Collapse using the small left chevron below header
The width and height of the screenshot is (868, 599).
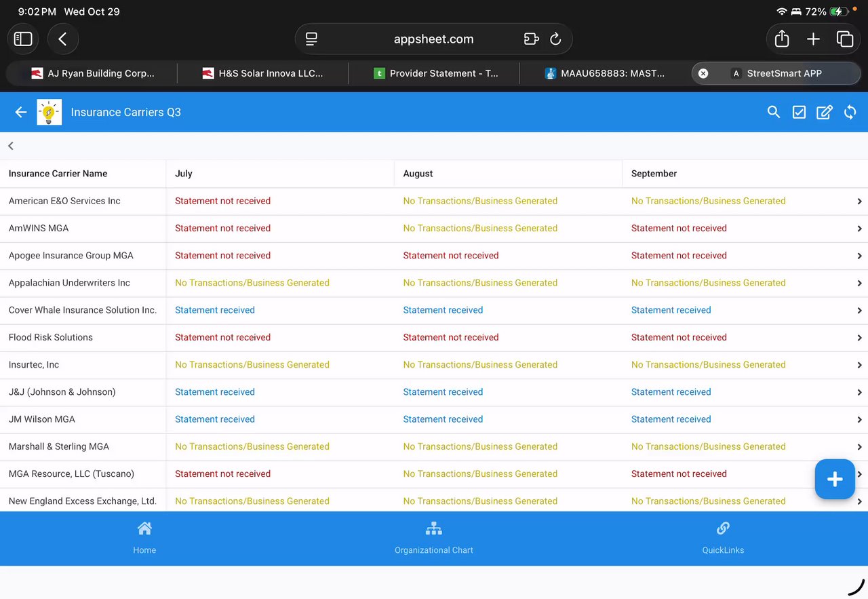(x=11, y=146)
